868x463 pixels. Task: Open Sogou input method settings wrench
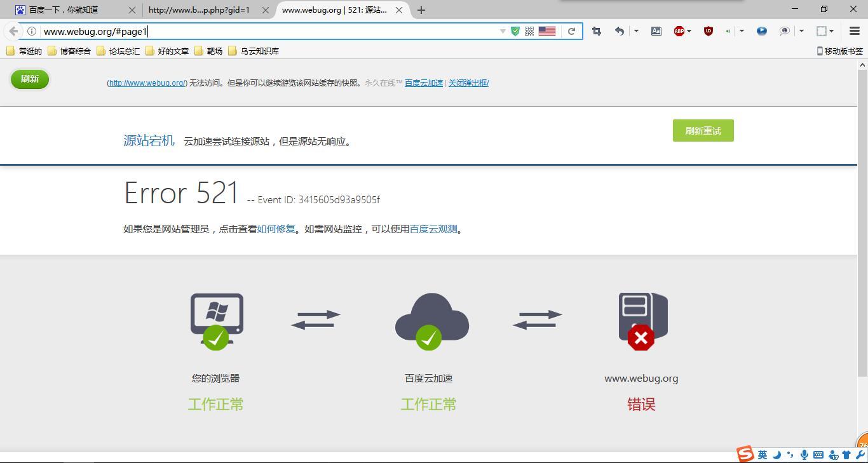pyautogui.click(x=860, y=455)
